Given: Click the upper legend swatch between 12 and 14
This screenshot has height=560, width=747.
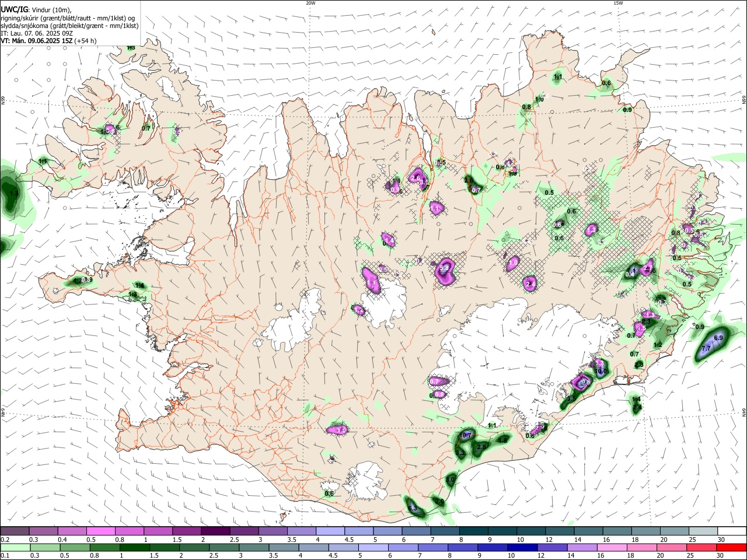Looking at the screenshot, I should [x=560, y=531].
